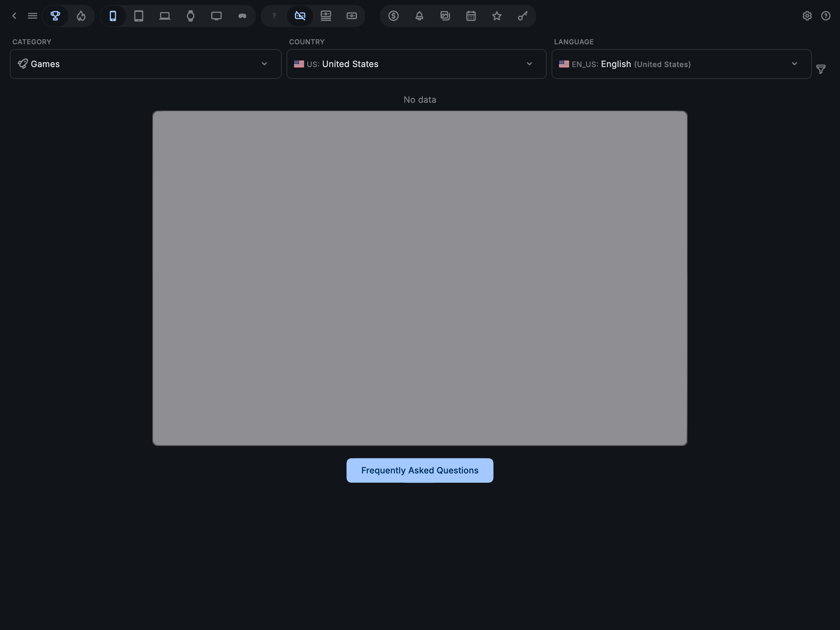Viewport: 840px width, 630px height.
Task: Toggle the paid apps dollar filter
Action: (x=394, y=16)
